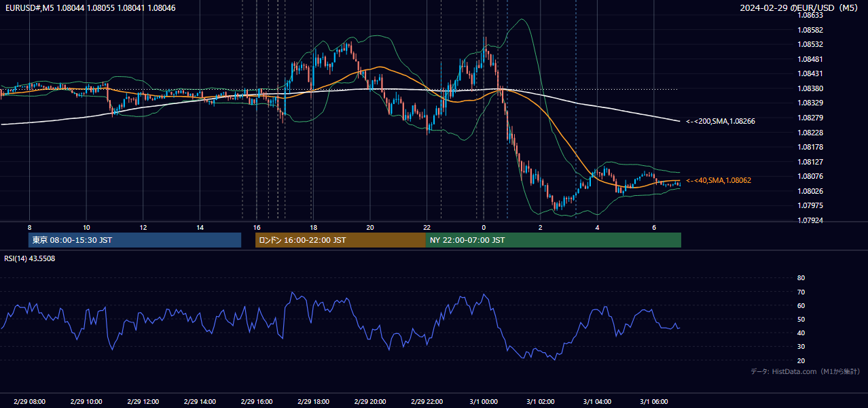Click hour label 8 under the price chart
This screenshot has width=868, height=408.
29,227
